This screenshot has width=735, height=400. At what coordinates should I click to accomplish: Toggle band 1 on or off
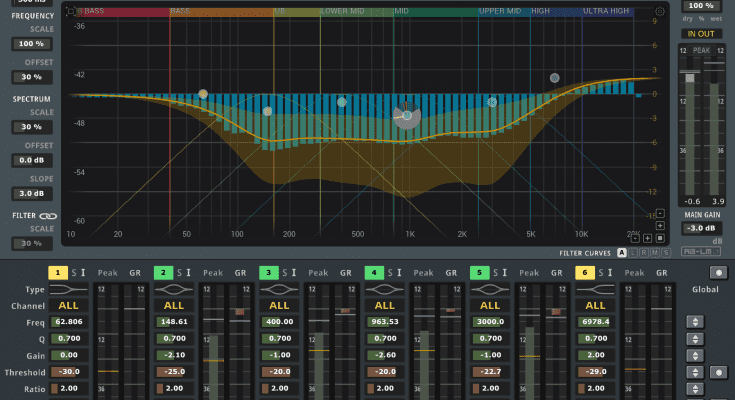(x=57, y=272)
